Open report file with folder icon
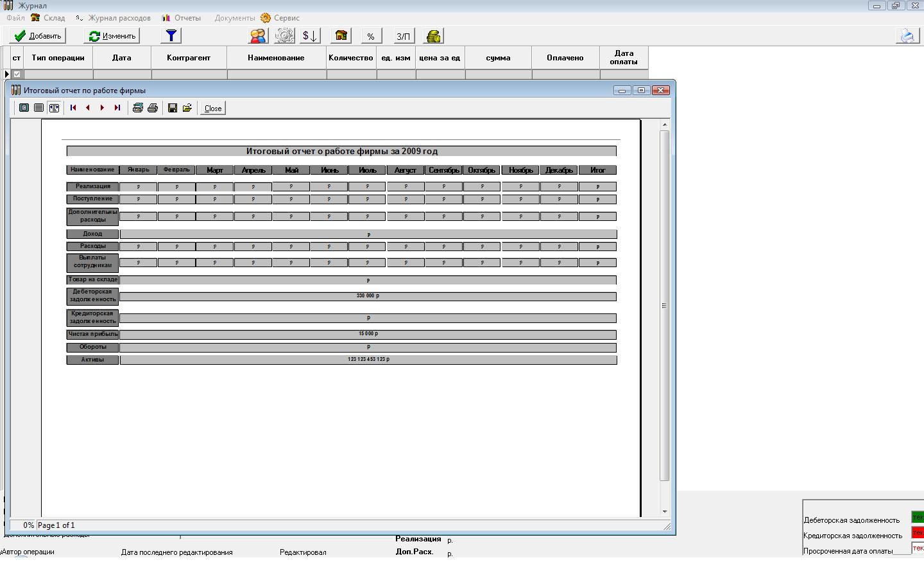 point(187,108)
